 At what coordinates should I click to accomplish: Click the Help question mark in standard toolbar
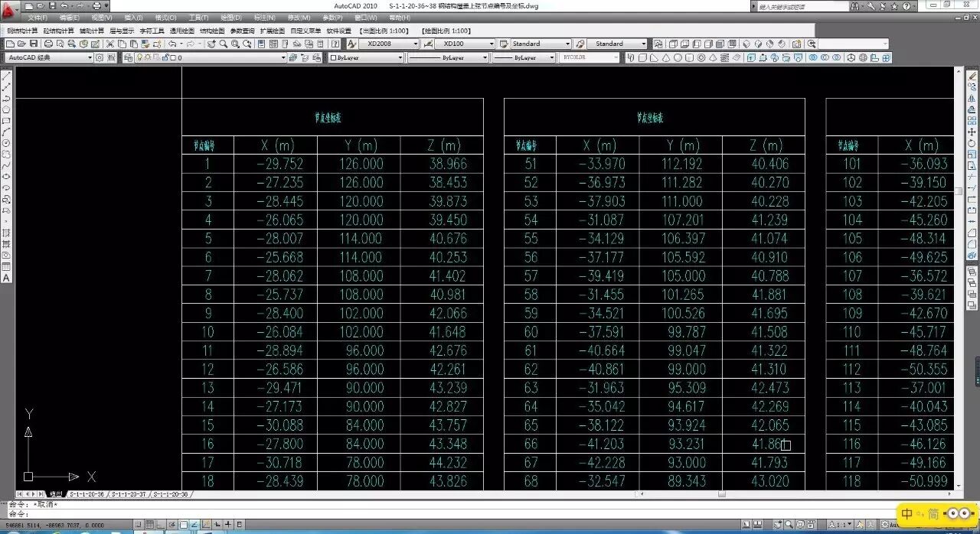pos(335,44)
